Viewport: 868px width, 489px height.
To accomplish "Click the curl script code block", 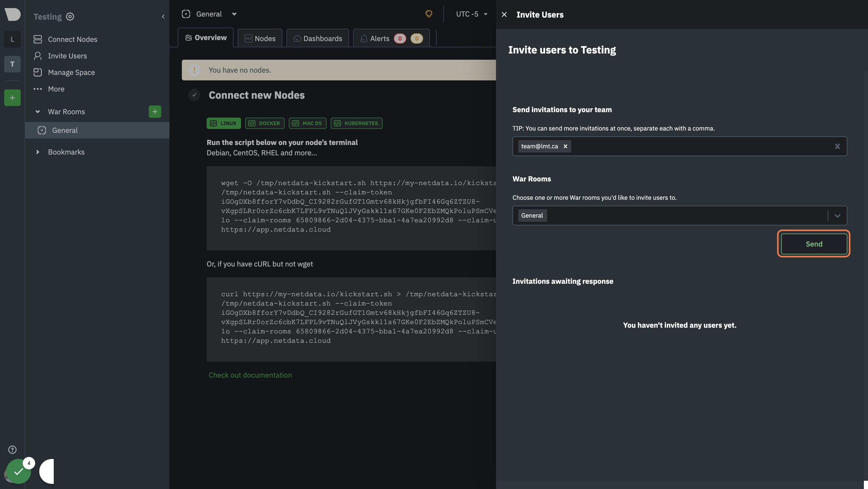I will 351,319.
